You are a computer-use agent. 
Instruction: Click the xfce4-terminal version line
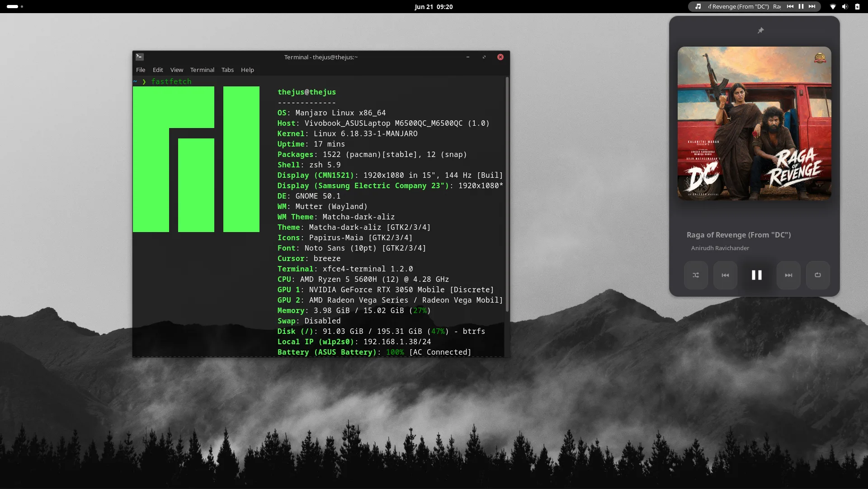pyautogui.click(x=345, y=269)
